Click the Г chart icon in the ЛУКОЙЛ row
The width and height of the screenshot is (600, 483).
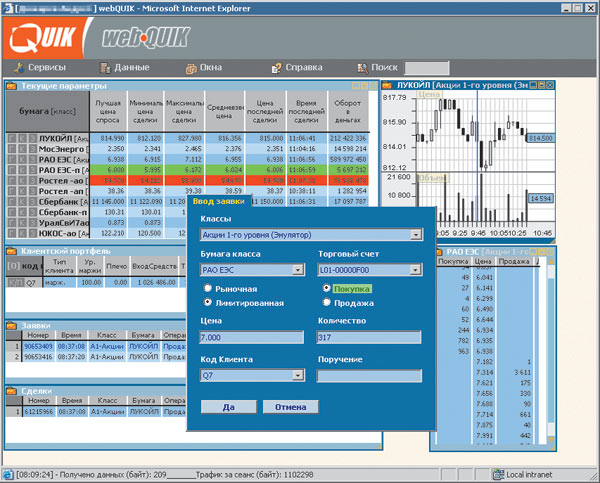pos(12,138)
